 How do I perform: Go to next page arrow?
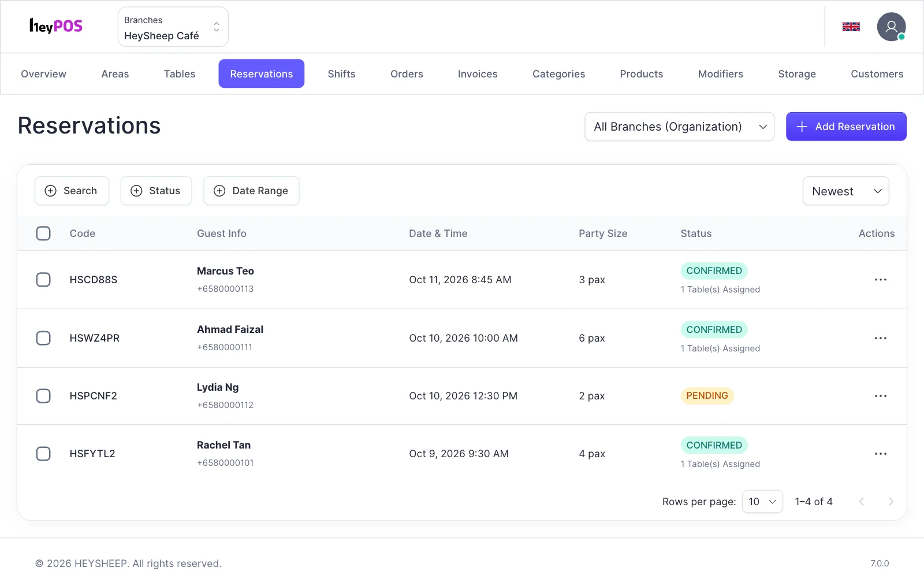(x=891, y=502)
